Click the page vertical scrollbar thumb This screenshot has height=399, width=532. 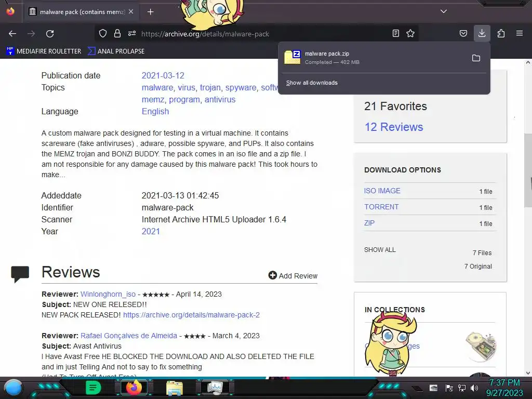(528, 170)
